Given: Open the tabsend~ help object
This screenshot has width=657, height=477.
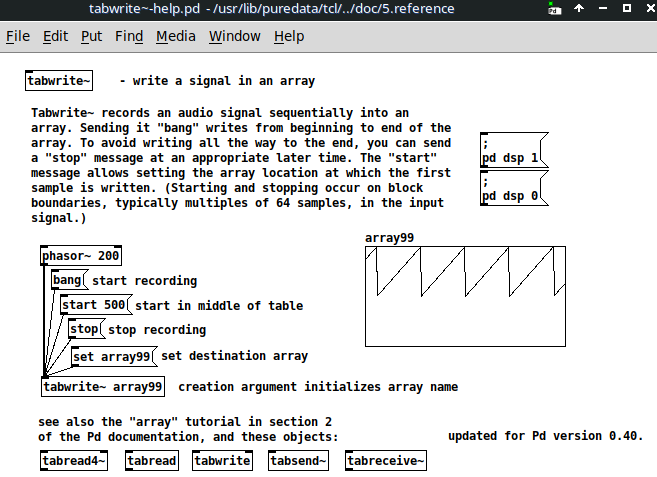Looking at the screenshot, I should tap(298, 461).
